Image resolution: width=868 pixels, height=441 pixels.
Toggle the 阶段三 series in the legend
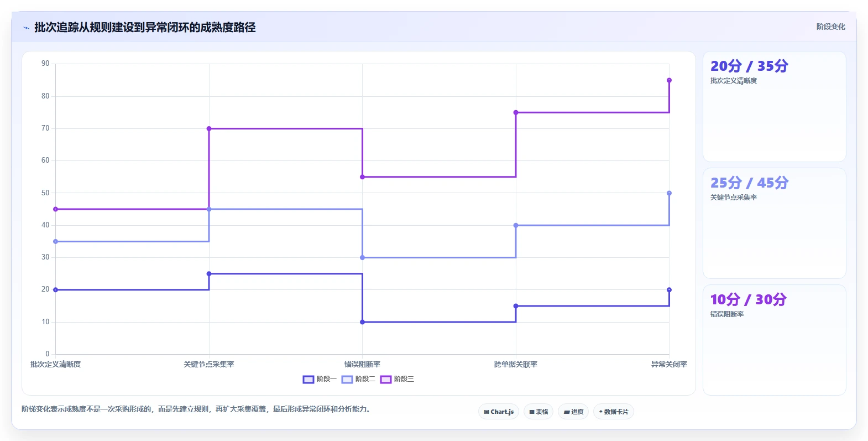397,379
